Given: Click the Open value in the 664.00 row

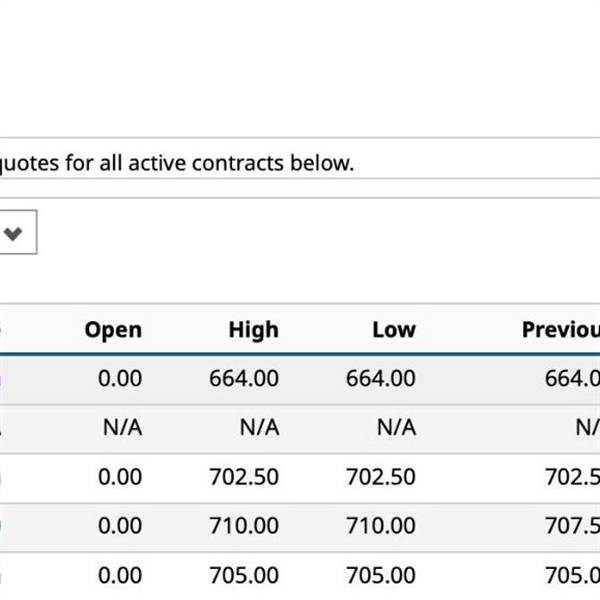Looking at the screenshot, I should click(x=120, y=379).
